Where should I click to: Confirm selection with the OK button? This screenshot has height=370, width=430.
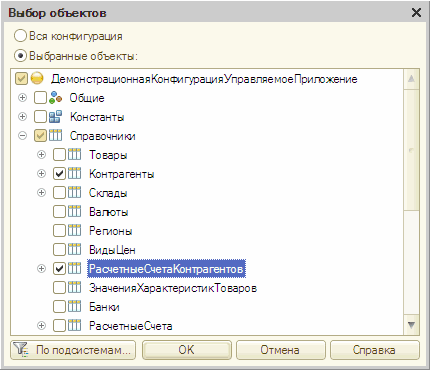tap(187, 350)
